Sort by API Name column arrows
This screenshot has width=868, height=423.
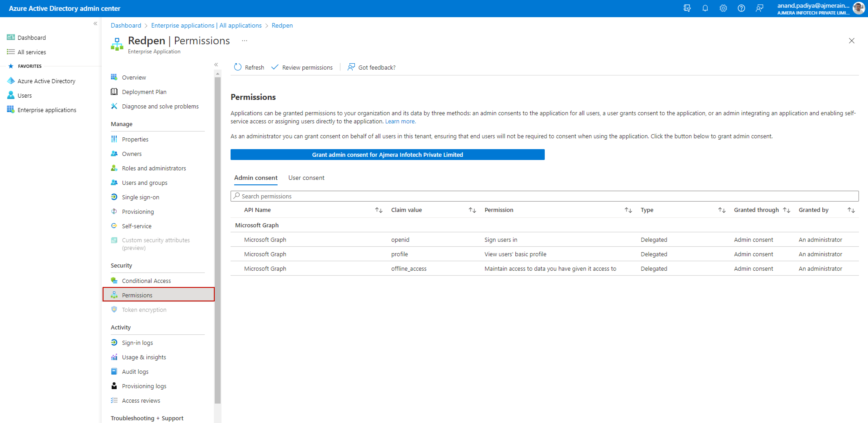tap(379, 210)
